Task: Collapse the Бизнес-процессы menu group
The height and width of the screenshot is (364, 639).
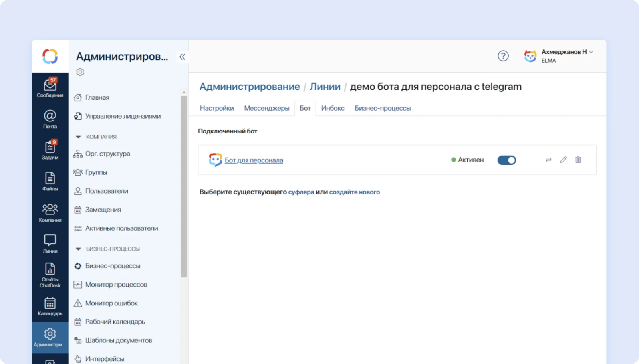Action: [x=78, y=249]
